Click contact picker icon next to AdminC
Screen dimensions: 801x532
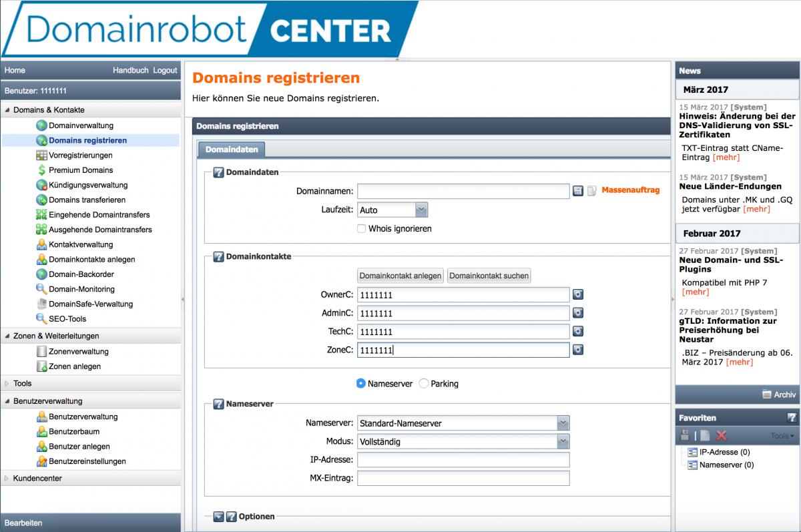point(578,313)
